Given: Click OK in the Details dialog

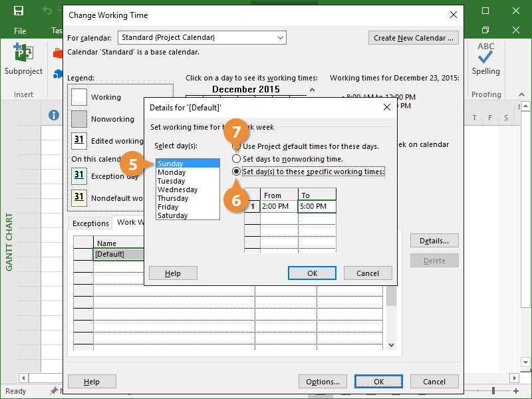Looking at the screenshot, I should (x=312, y=273).
